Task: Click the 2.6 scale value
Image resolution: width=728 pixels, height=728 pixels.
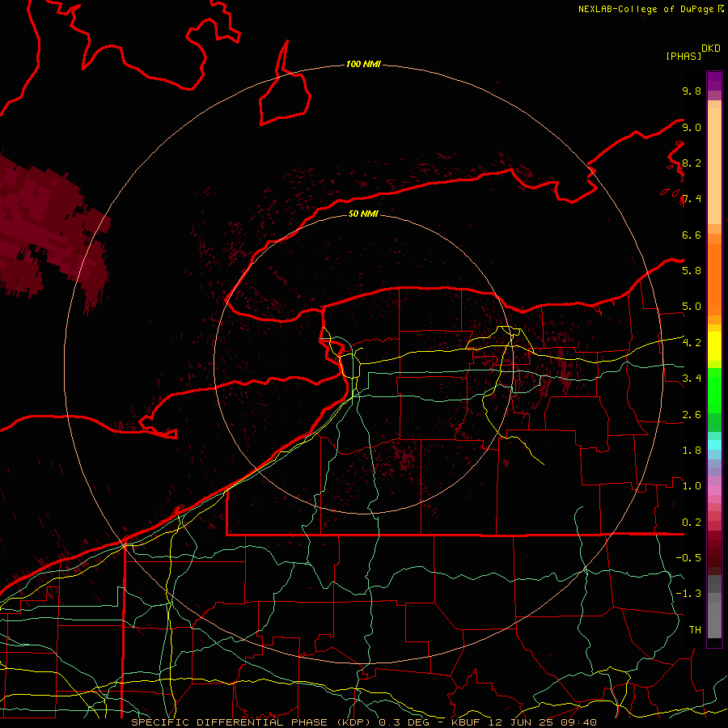Action: click(x=692, y=415)
